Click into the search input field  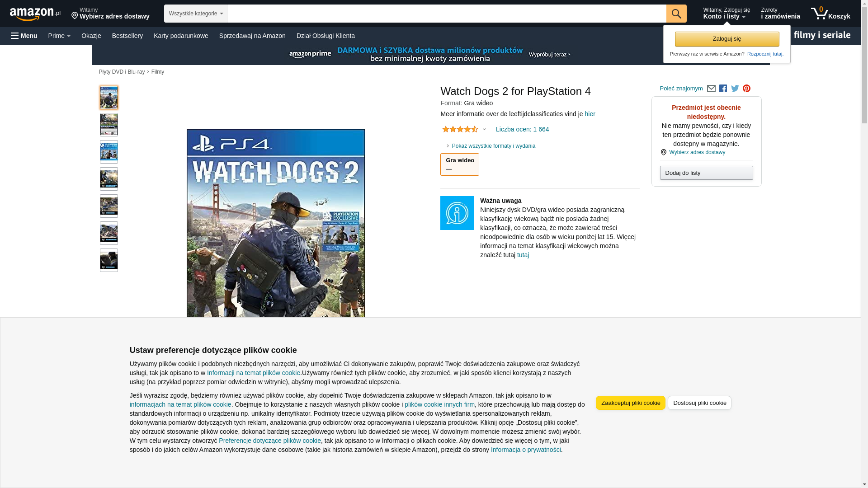click(446, 14)
